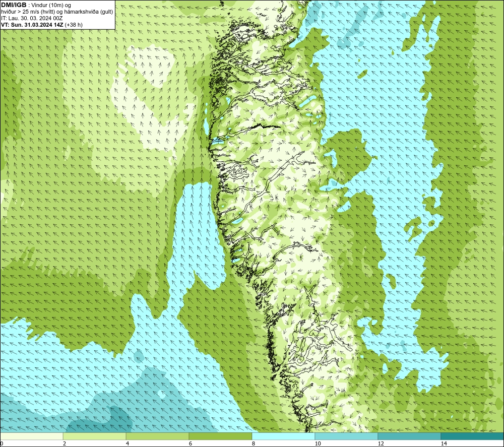Click the above-14 dark teal scale segment

(x=473, y=436)
